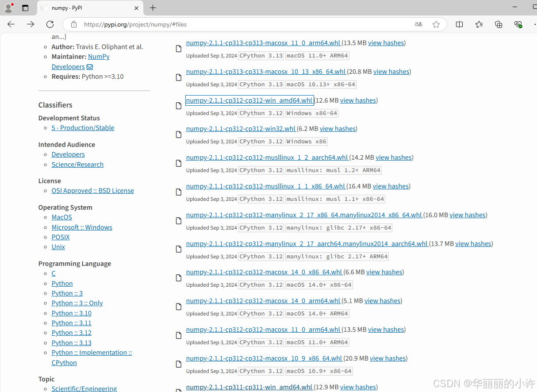Open the Python :: 3.10 classifier

tap(72, 313)
